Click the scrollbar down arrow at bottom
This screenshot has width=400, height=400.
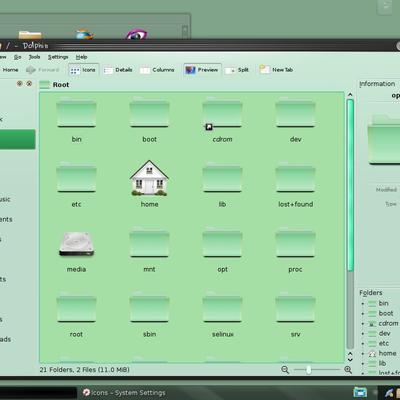pos(350,360)
